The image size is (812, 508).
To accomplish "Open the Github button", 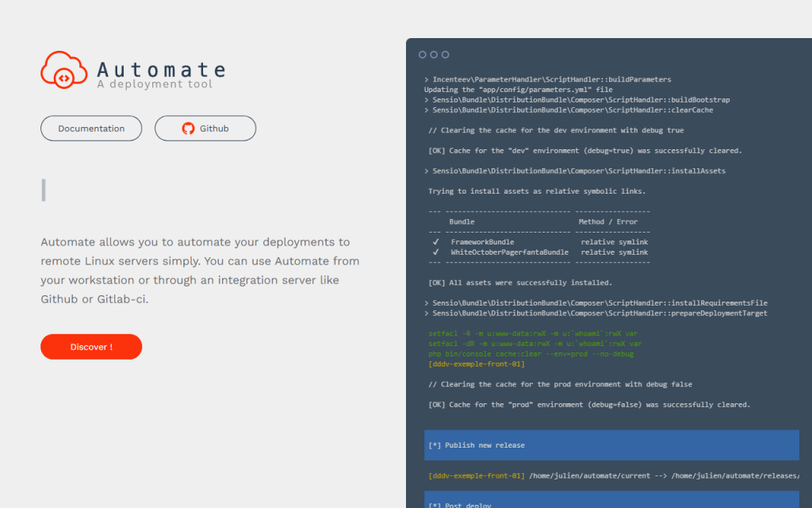I will point(205,129).
